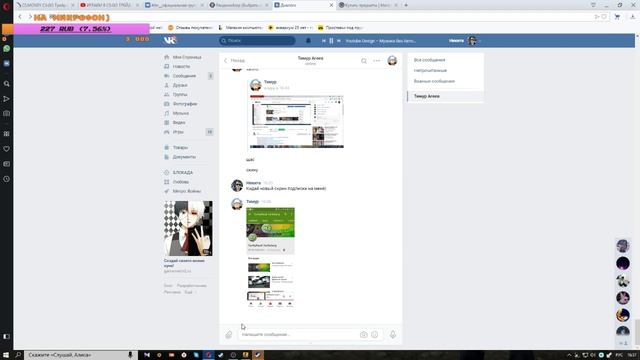
Task: Open WhatsApp in Opera sidebar
Action: pos(7,49)
